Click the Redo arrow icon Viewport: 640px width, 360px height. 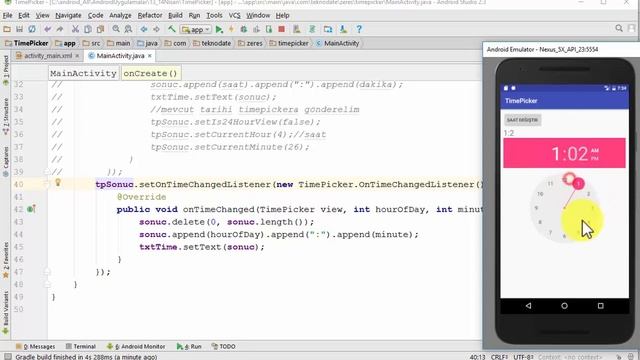click(60, 29)
